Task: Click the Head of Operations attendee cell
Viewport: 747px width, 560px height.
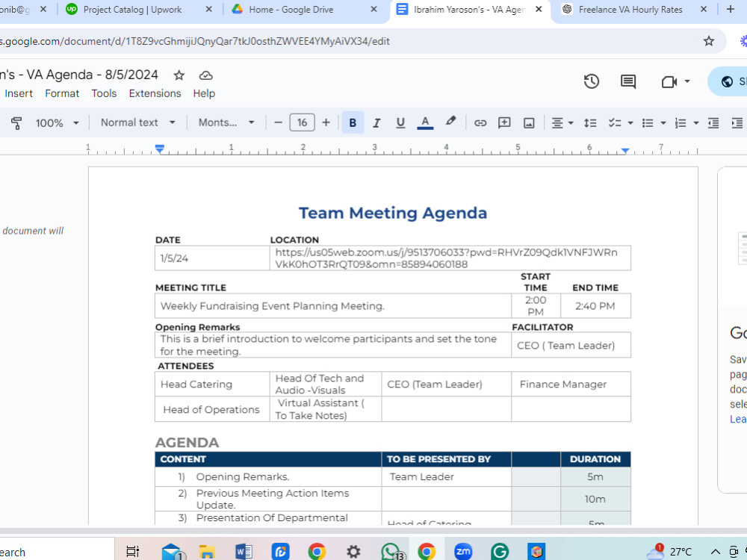Action: click(x=212, y=409)
